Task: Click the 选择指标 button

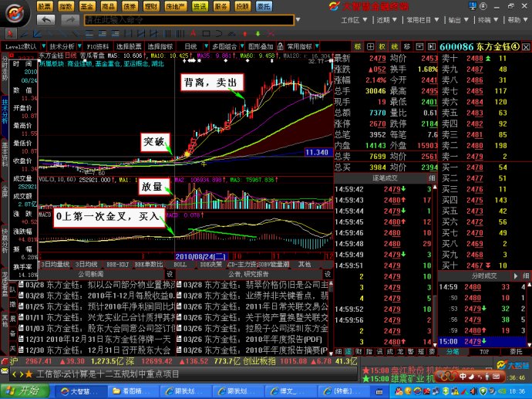Action: tap(160, 46)
